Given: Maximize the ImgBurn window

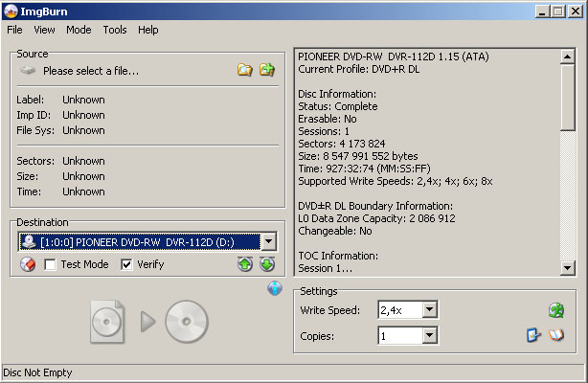Looking at the screenshot, I should click(x=557, y=11).
